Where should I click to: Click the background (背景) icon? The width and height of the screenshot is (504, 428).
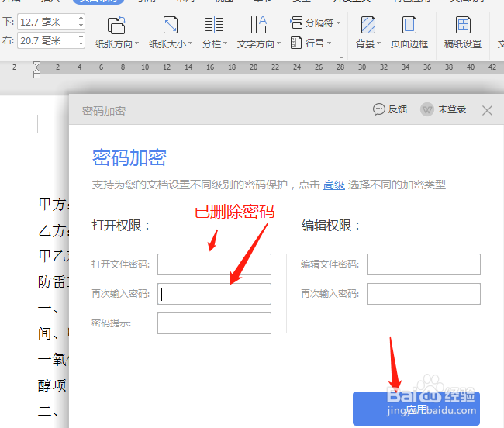coord(368,25)
